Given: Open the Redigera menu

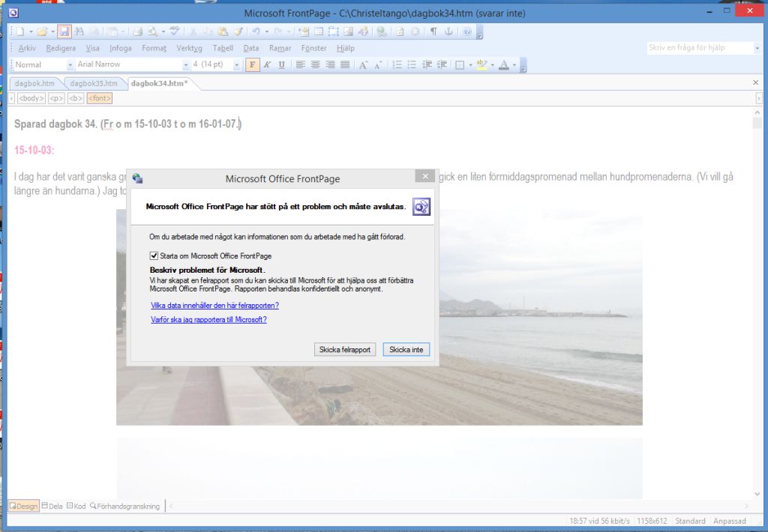Looking at the screenshot, I should point(61,48).
